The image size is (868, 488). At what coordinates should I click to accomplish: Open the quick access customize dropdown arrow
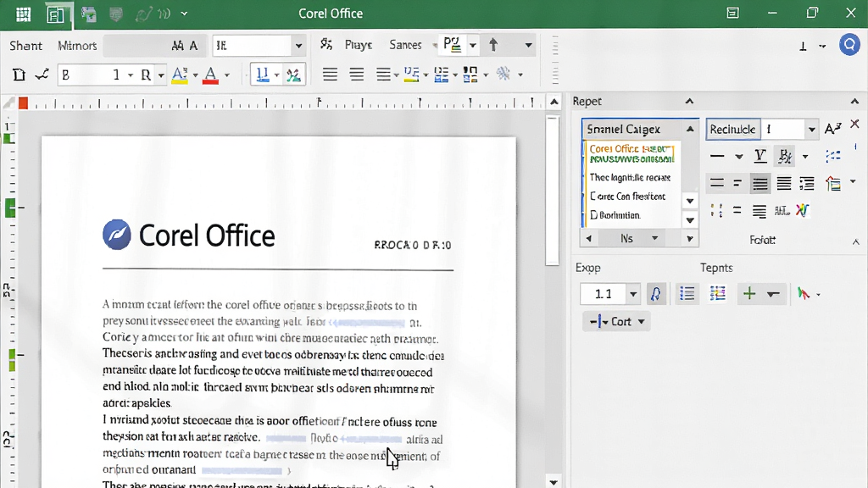tap(184, 14)
